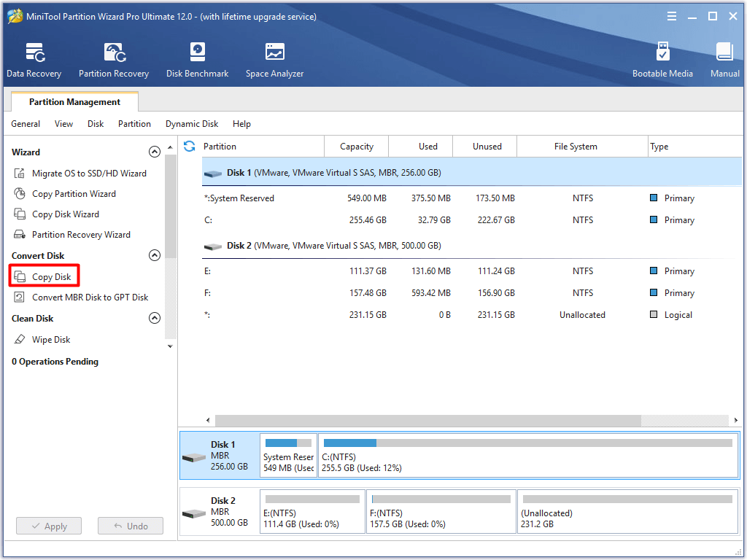The height and width of the screenshot is (560, 747).
Task: Collapse the Wizard section
Action: [x=155, y=152]
